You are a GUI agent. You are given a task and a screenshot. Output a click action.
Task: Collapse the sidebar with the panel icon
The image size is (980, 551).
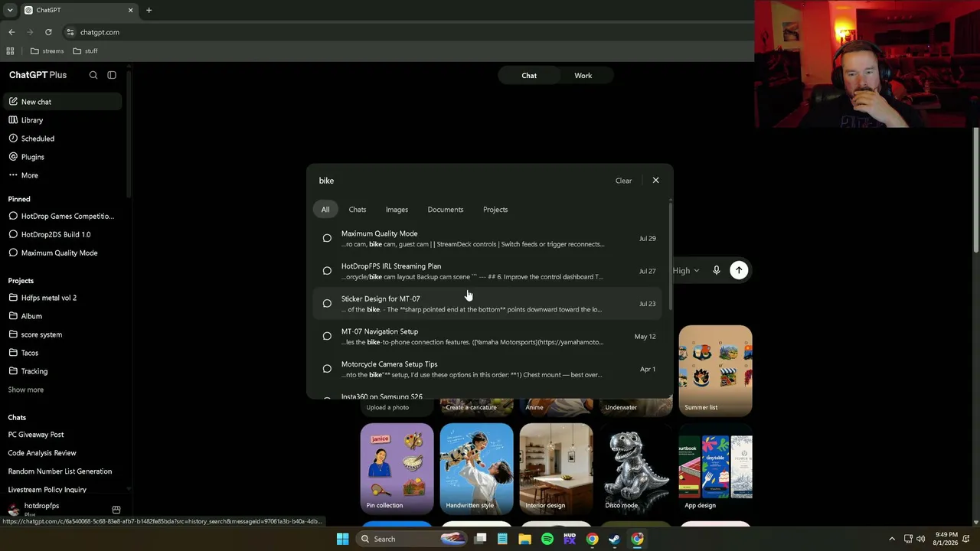pyautogui.click(x=112, y=75)
